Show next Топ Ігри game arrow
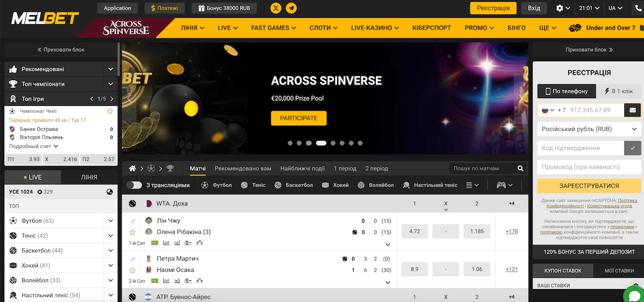The image size is (644, 302). pos(112,99)
